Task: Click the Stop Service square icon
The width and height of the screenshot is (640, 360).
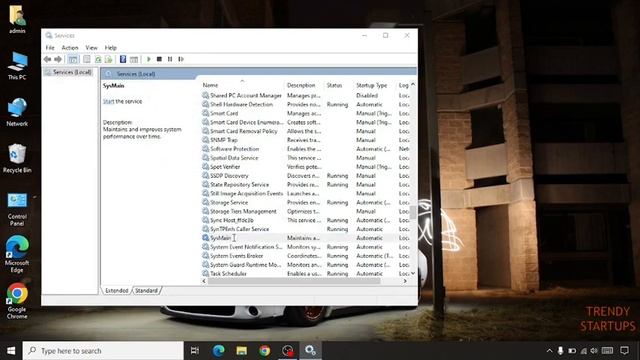Action: (159, 59)
